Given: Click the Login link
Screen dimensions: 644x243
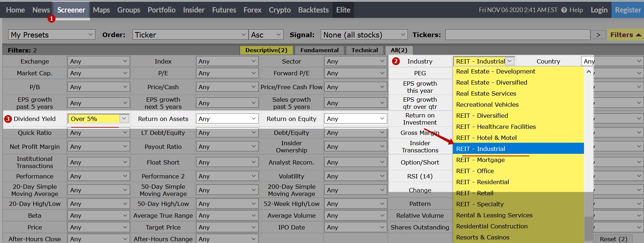Looking at the screenshot, I should tap(599, 10).
